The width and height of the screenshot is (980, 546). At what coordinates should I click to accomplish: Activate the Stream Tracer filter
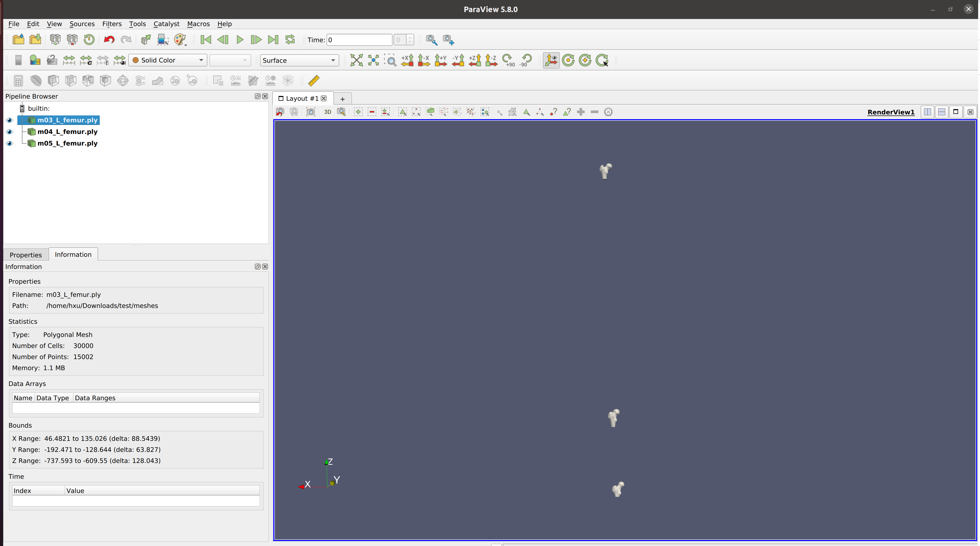tap(140, 81)
